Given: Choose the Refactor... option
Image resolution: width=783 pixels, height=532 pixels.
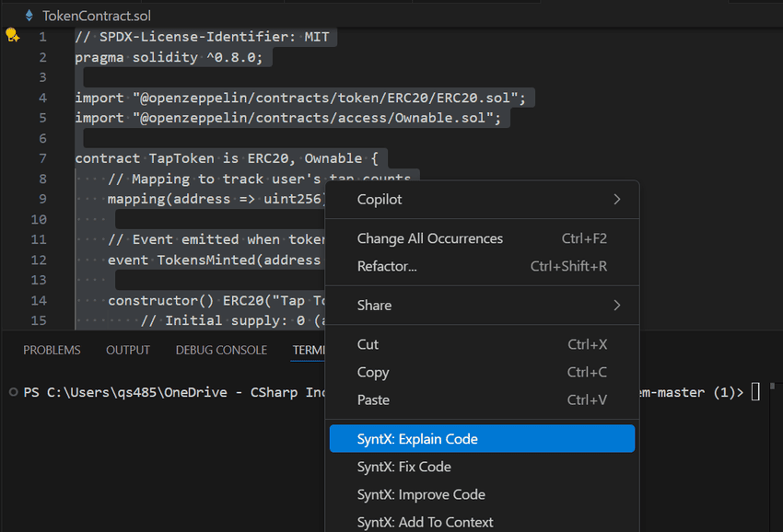Looking at the screenshot, I should [x=387, y=266].
